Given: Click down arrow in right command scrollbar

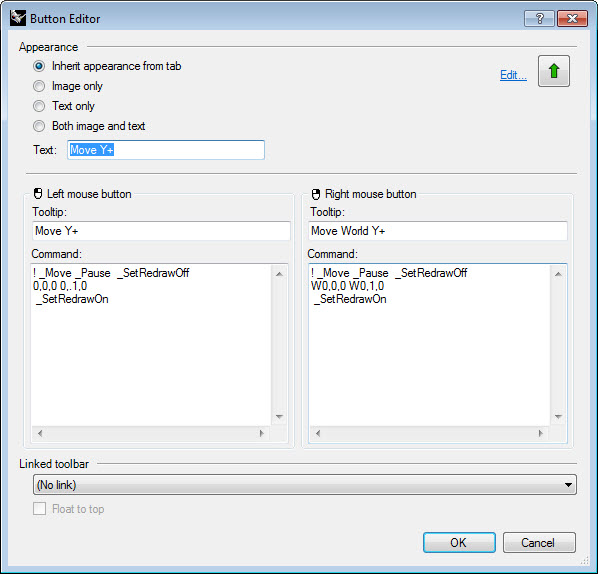Looking at the screenshot, I should 558,416.
